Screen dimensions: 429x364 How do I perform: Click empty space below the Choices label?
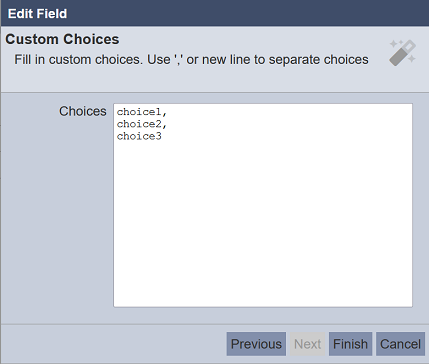[x=57, y=217]
